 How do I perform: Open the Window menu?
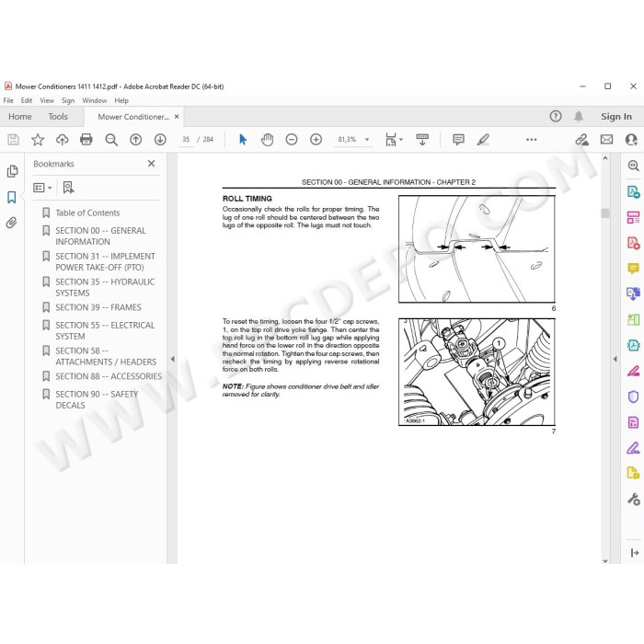[x=94, y=100]
